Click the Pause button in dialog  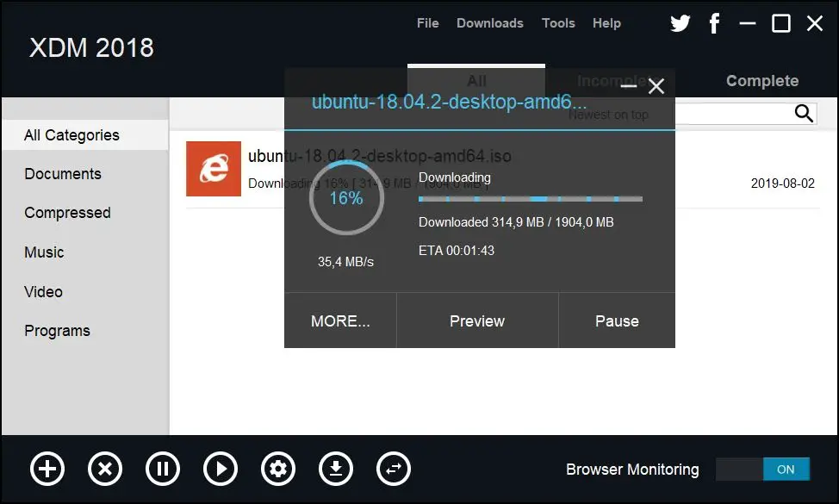pos(617,320)
